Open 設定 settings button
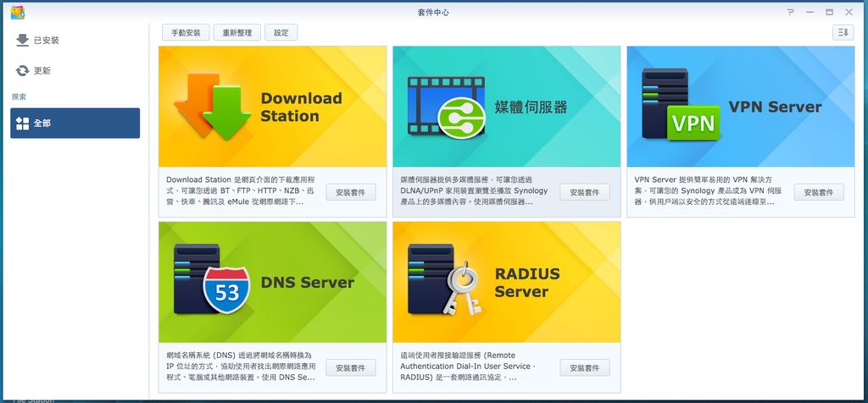This screenshot has width=868, height=403. pos(281,33)
